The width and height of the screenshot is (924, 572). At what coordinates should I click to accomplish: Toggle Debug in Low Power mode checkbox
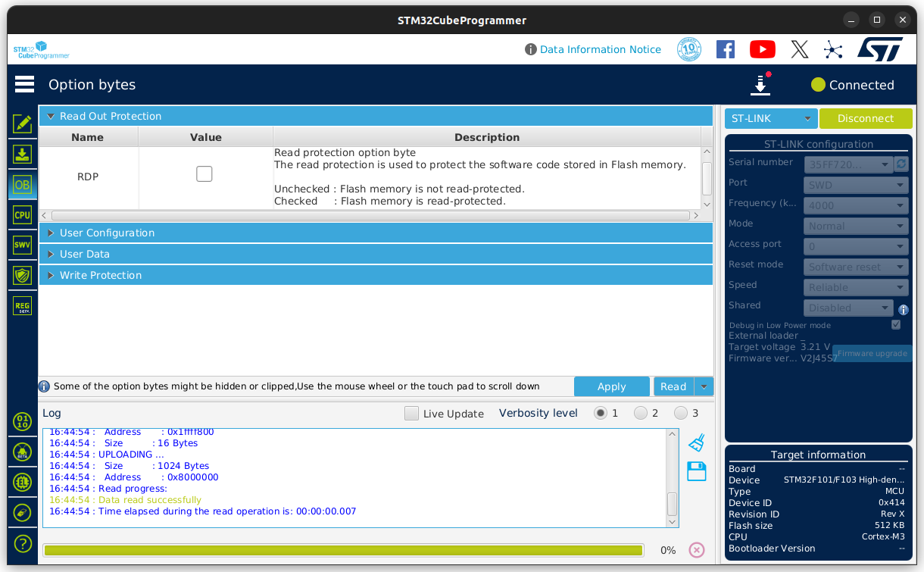click(896, 325)
